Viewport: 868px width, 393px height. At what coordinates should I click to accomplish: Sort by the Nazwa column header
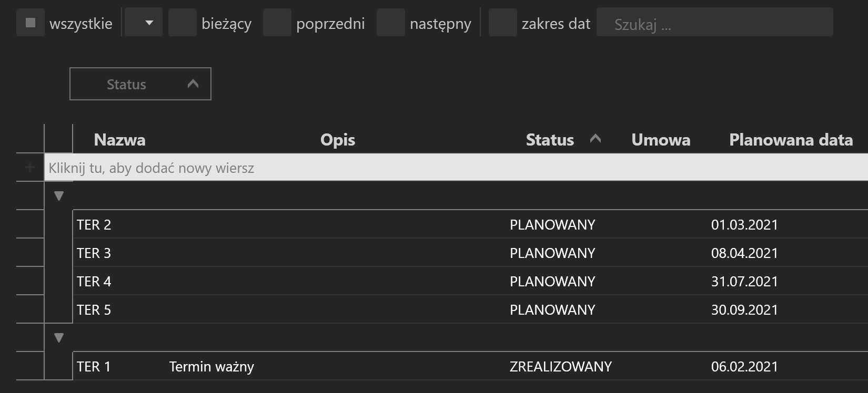(x=120, y=140)
